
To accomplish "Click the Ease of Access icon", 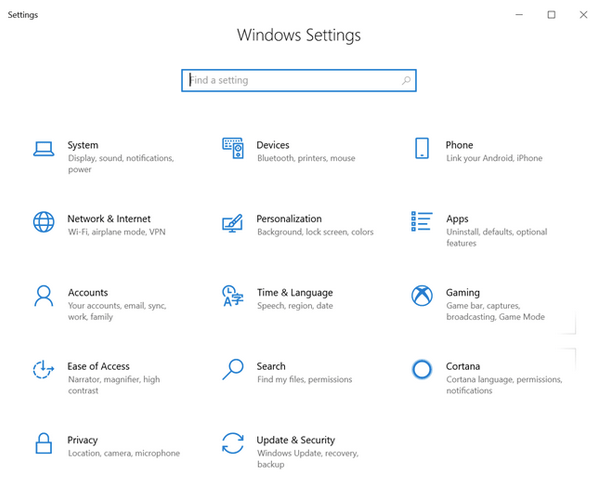I will coord(43,369).
